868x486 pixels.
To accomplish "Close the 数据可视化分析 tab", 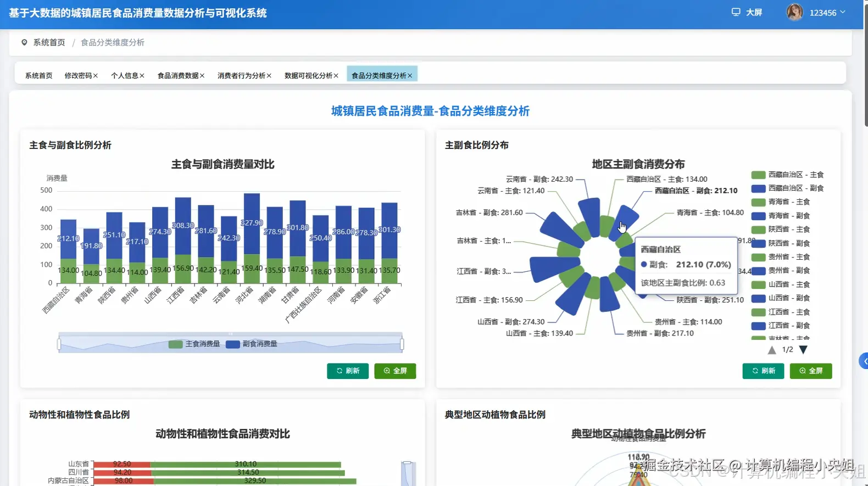I will [336, 76].
